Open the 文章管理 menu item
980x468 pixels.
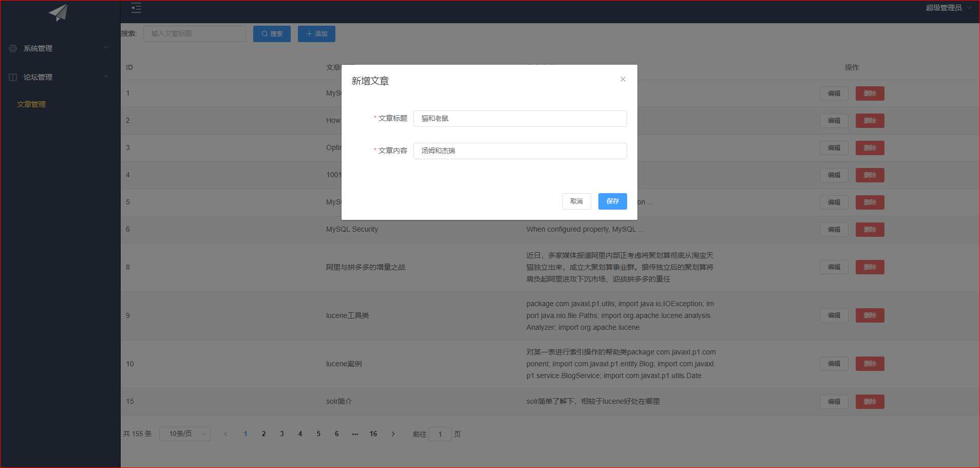point(31,104)
